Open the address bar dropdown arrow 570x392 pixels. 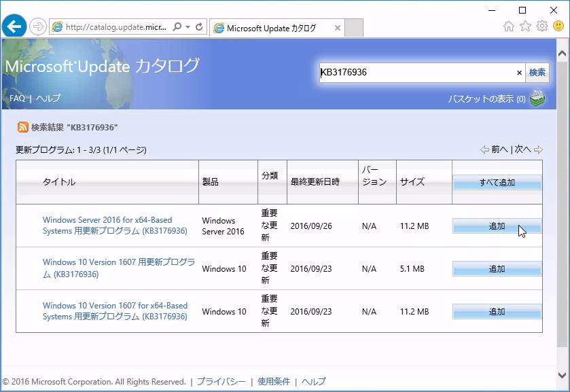[x=188, y=27]
